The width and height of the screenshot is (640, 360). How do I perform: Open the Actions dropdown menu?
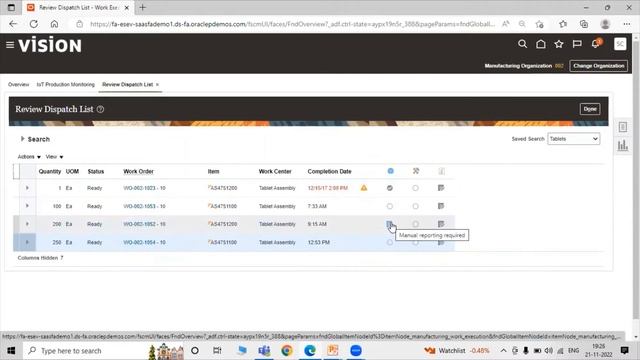coord(29,157)
